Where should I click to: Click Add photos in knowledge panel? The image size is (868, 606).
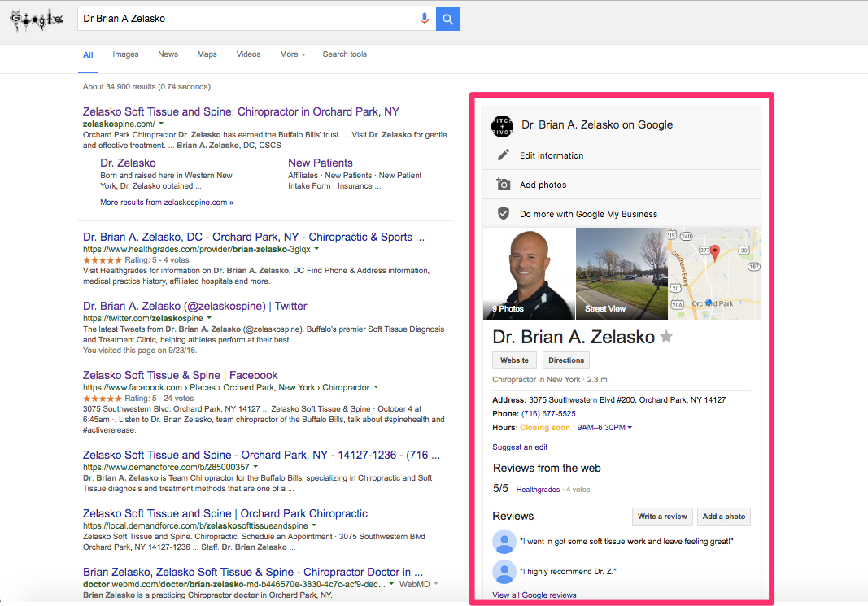[543, 185]
